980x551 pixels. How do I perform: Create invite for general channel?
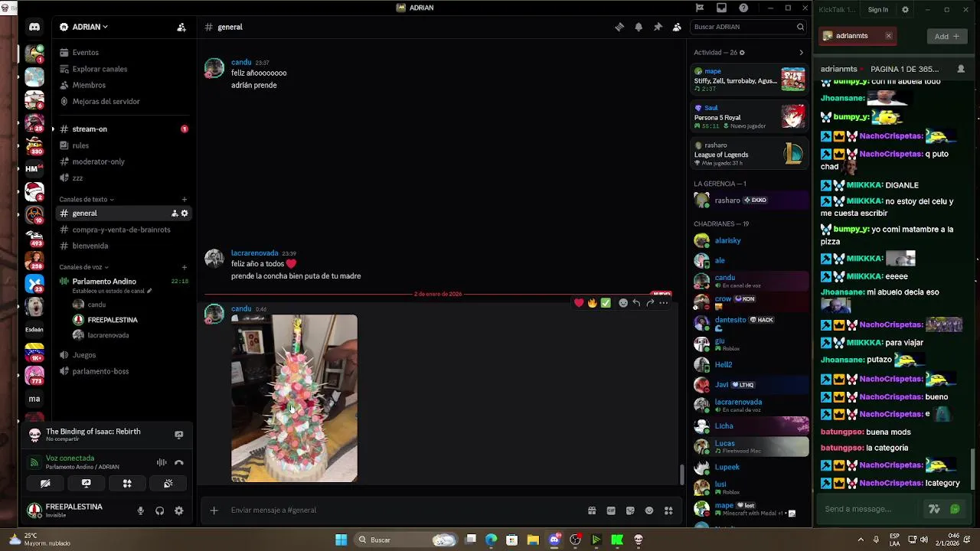[x=175, y=214]
